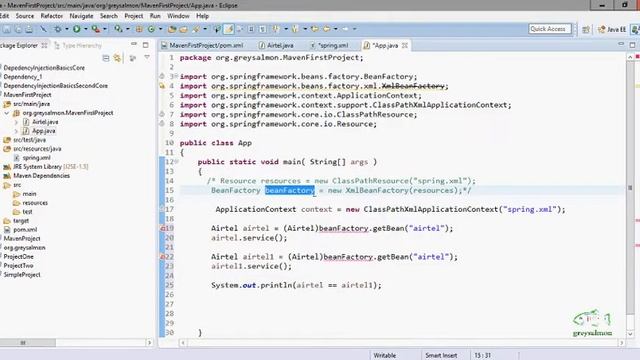
Task: Click the error marker on line 19
Action: click(x=162, y=229)
